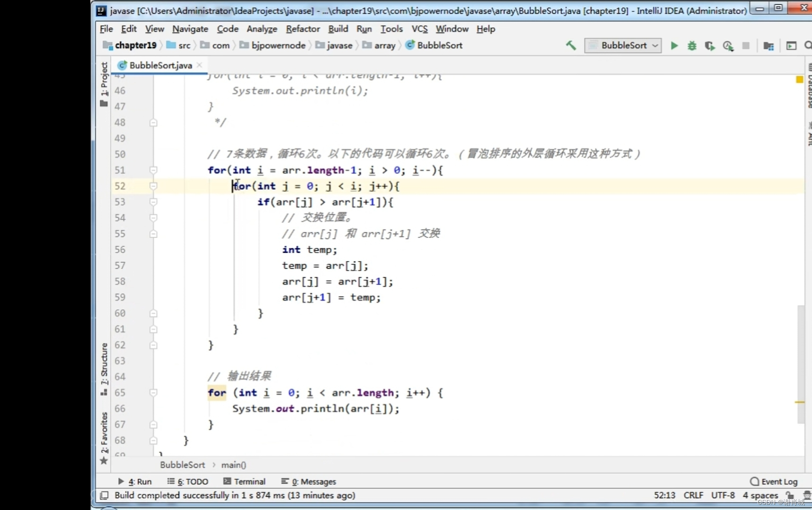Open the Terminal tool window
This screenshot has height=510, width=812.
[245, 481]
